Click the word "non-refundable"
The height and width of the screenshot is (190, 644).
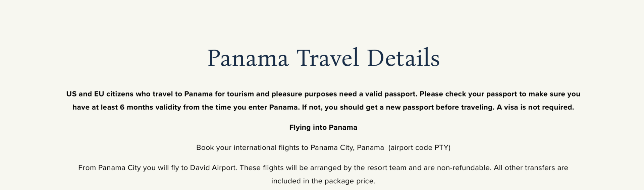[x=464, y=168]
